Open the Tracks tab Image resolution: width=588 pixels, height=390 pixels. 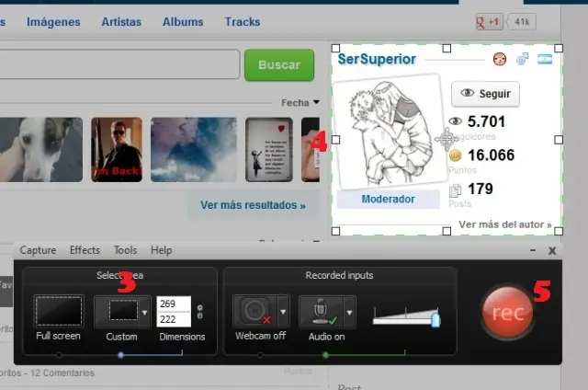tap(243, 22)
